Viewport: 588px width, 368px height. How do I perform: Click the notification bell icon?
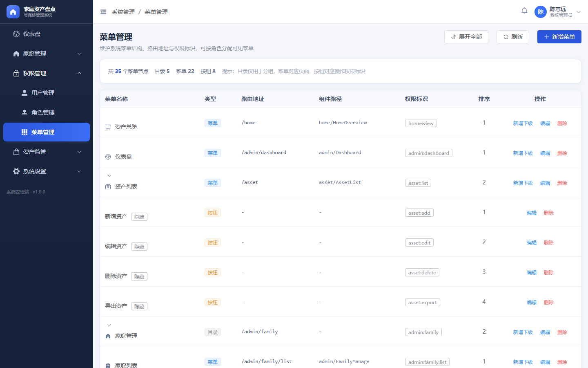pos(524,11)
